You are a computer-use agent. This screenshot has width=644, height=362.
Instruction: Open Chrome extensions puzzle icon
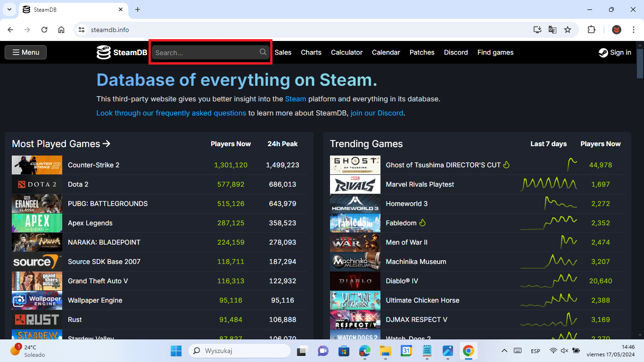coord(591,30)
